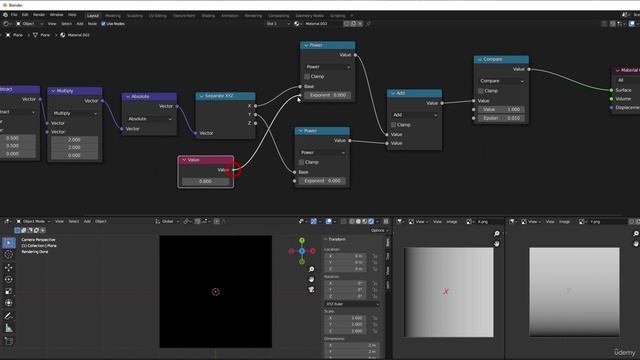Click the zoom icon in the X.png image editor
The height and width of the screenshot is (360, 640).
(x=497, y=233)
